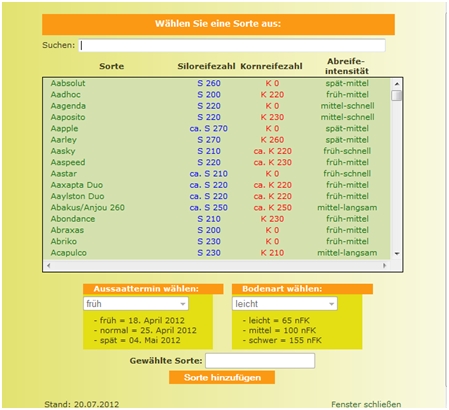Open the Aussaattermin dropdown showing früh
The width and height of the screenshot is (449, 410).
(x=136, y=304)
